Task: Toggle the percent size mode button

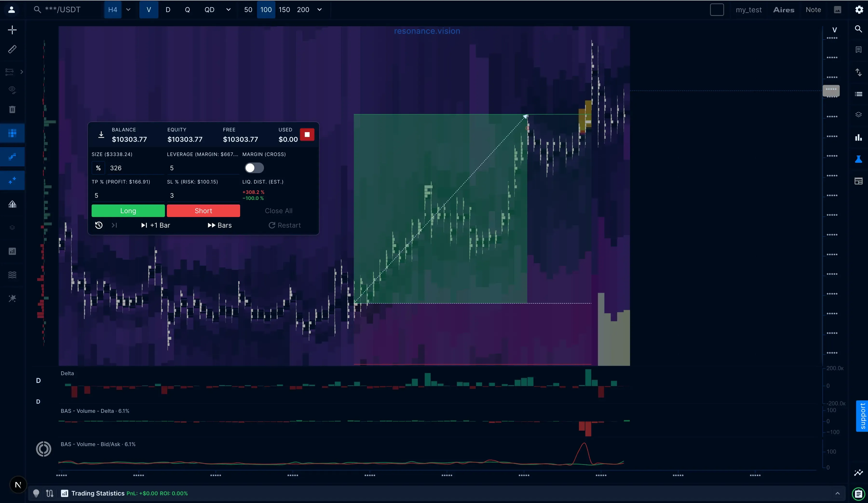Action: 98,168
